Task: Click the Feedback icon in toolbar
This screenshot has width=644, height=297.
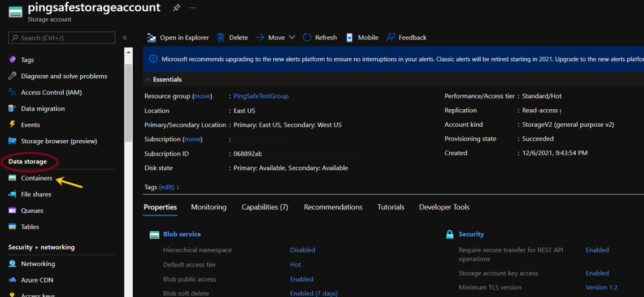Action: 390,38
